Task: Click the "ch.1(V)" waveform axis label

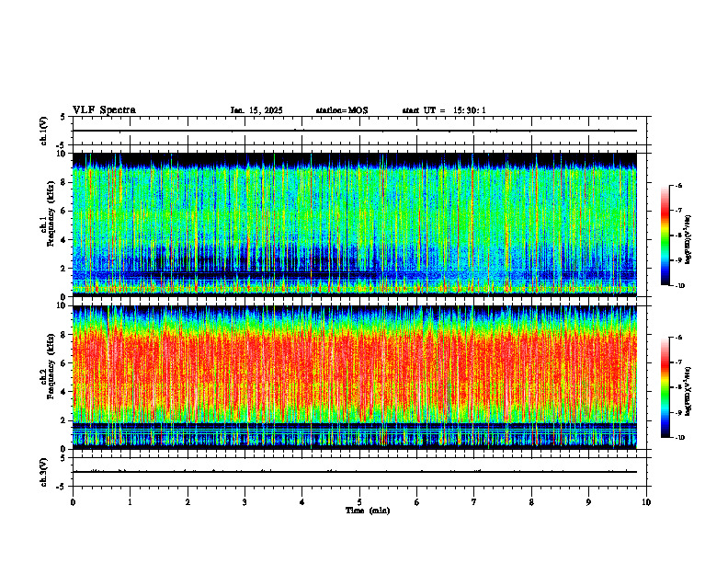Action: point(43,131)
